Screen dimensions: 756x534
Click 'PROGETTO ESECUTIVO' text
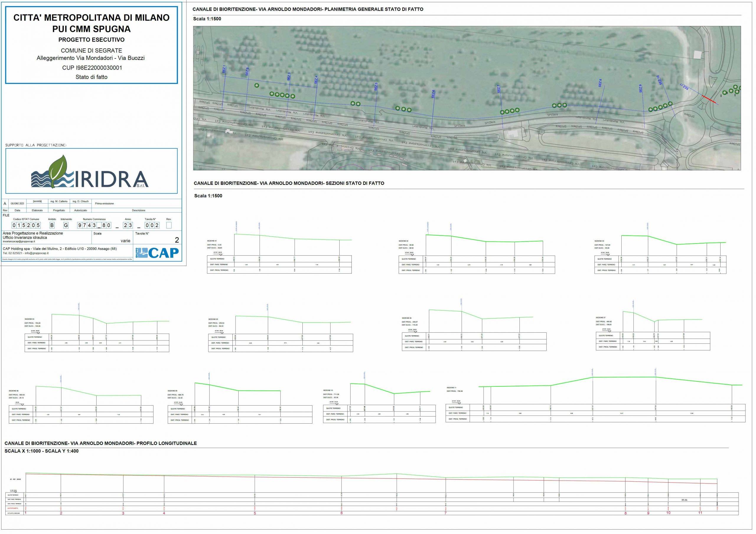tap(92, 40)
